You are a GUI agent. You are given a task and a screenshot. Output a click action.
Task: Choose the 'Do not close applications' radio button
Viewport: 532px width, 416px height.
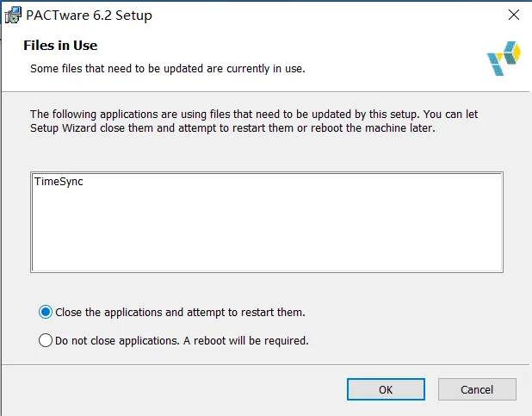46,340
